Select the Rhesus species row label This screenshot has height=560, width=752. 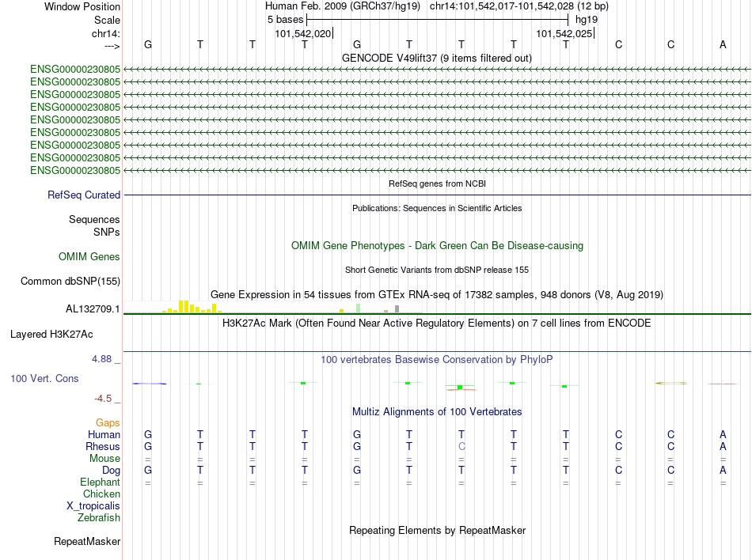103,446
